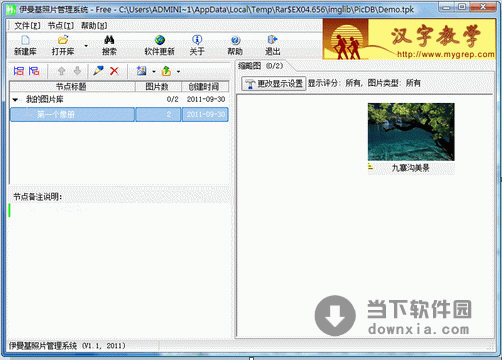Click the add picture icon

tap(142, 71)
